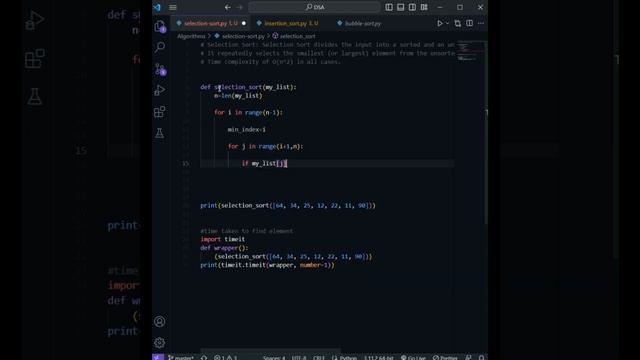This screenshot has height=360, width=640.
Task: Open the Testing flask view
Action: pos(160,133)
